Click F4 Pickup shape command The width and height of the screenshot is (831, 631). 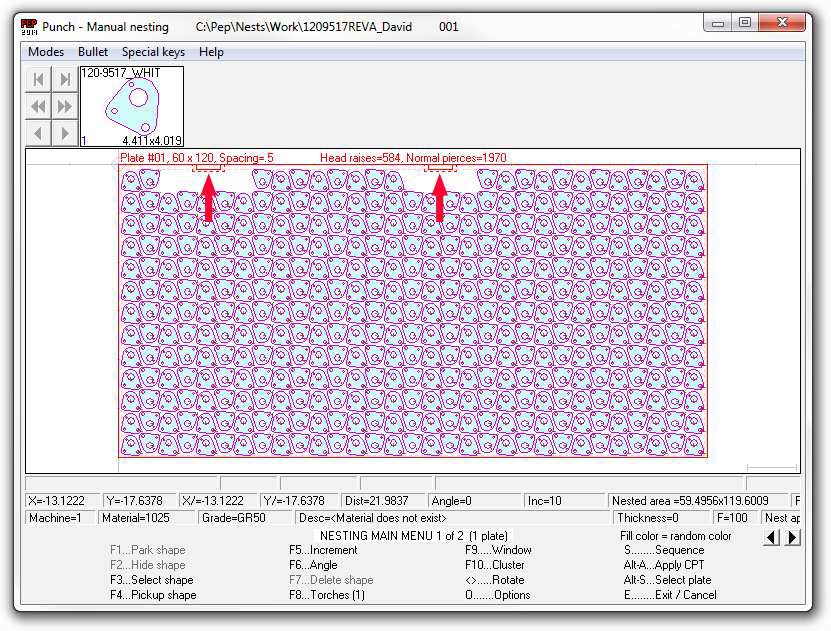pyautogui.click(x=153, y=595)
